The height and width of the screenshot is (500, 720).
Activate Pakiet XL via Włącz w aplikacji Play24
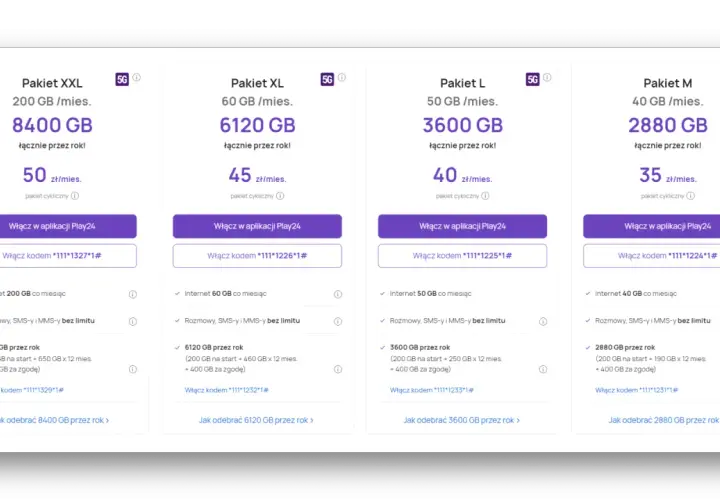(x=257, y=226)
